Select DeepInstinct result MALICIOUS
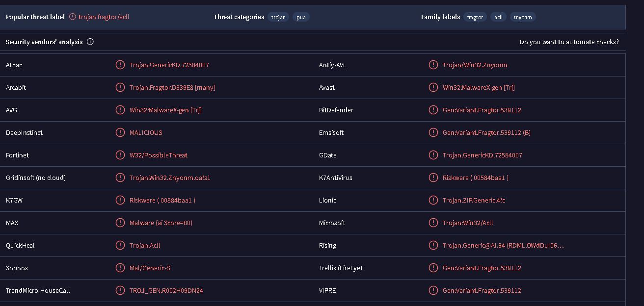Viewport: 644px width, 306px height. tap(146, 132)
